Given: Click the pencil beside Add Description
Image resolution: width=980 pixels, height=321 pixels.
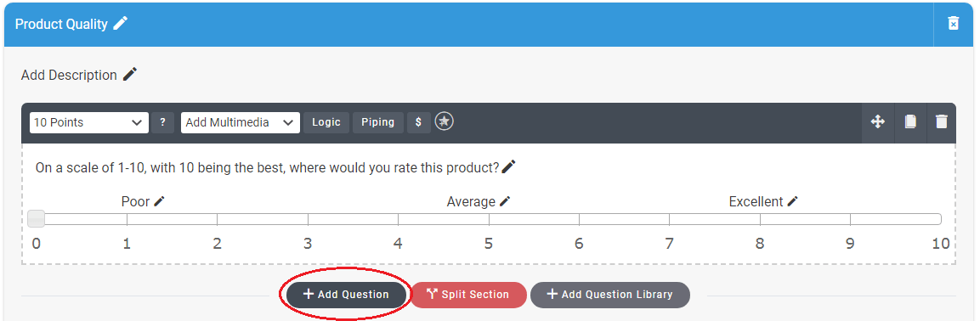Looking at the screenshot, I should [x=130, y=75].
